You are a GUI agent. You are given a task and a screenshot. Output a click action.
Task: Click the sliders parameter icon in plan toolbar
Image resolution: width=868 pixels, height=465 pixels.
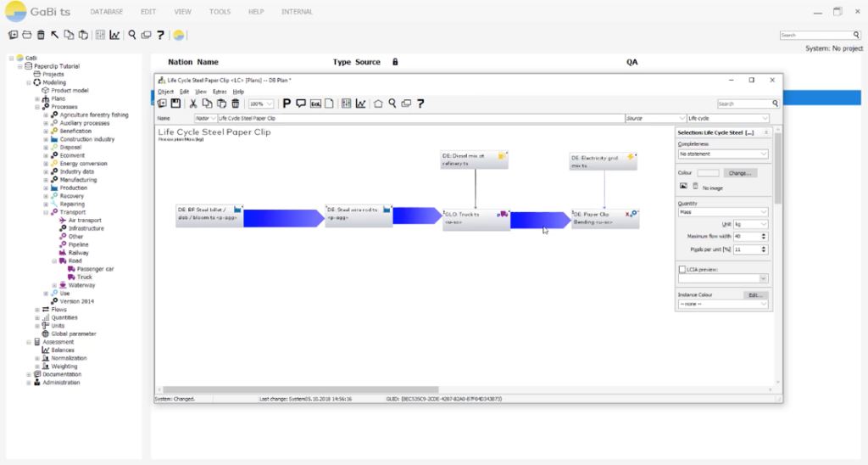click(346, 104)
